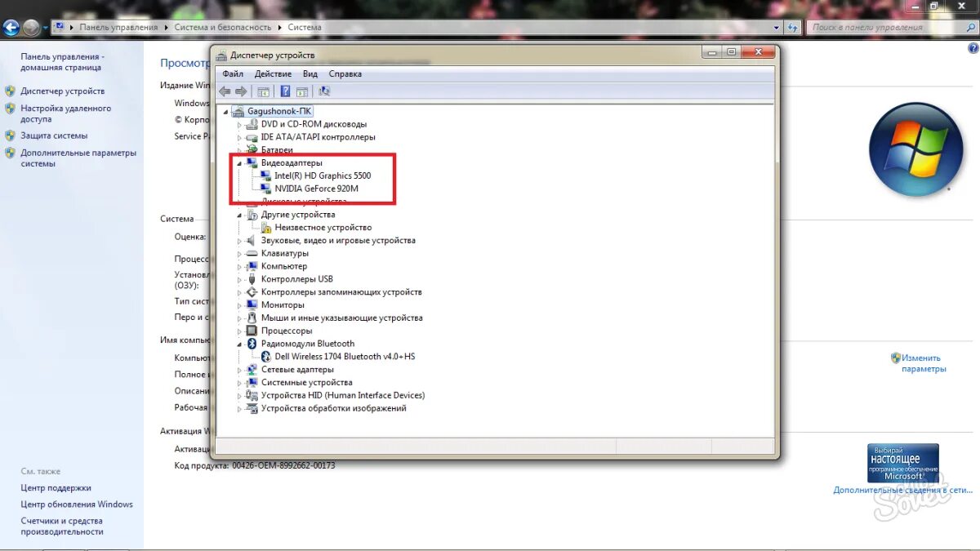Viewport: 980px width, 551px height.
Task: Open Диспетчер устройств link in left sidebar
Action: [63, 91]
